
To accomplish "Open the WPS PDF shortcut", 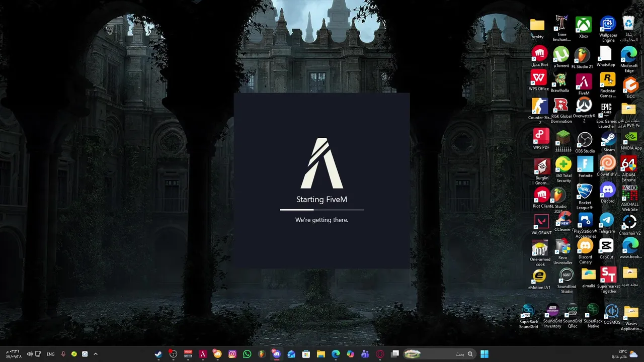I will 541,139.
